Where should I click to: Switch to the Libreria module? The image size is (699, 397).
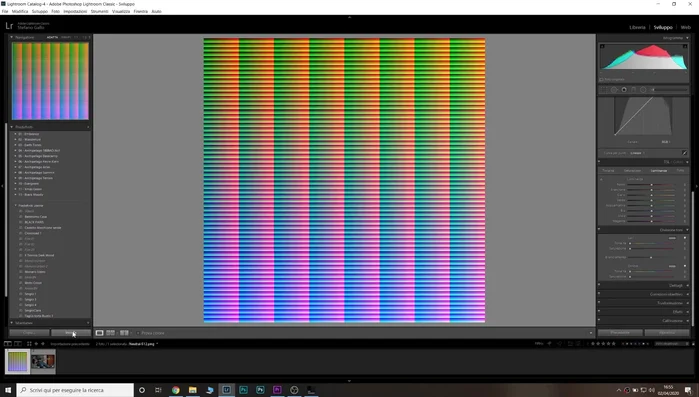click(x=637, y=27)
